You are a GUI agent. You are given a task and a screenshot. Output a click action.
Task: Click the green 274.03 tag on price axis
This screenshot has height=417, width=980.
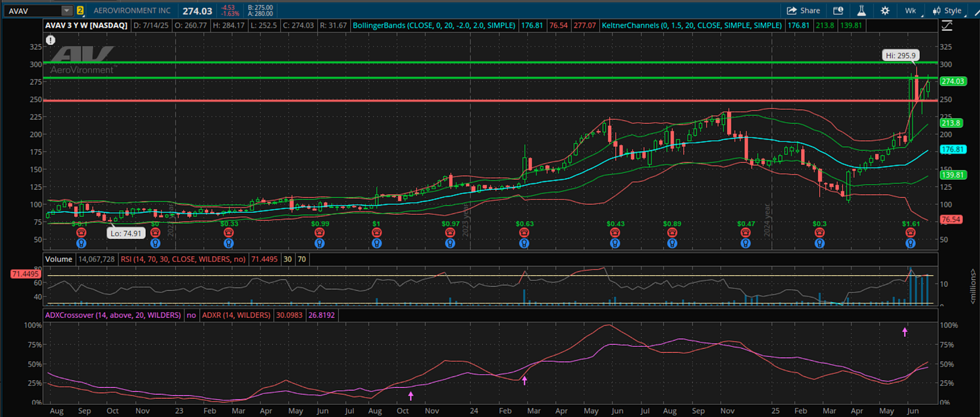953,82
